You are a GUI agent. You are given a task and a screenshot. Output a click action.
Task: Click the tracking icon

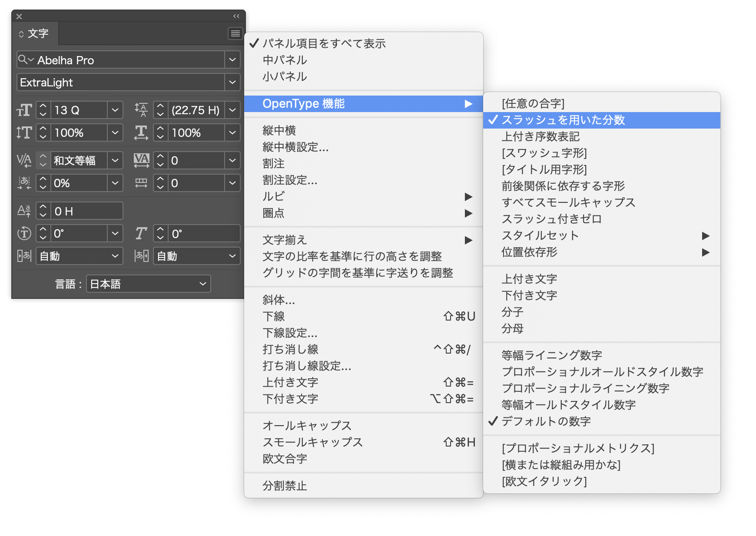tap(141, 161)
